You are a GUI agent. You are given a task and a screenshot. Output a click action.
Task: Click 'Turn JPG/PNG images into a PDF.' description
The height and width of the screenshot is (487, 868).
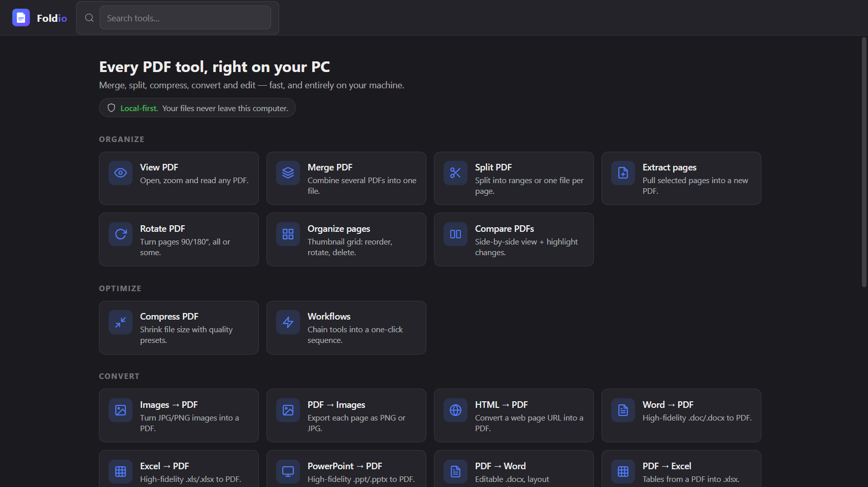(189, 423)
